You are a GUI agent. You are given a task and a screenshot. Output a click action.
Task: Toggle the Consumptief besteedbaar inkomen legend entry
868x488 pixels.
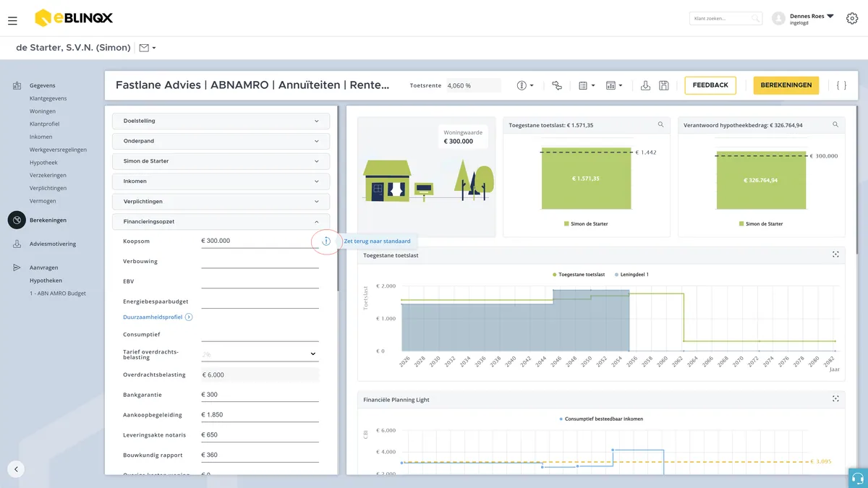click(601, 419)
